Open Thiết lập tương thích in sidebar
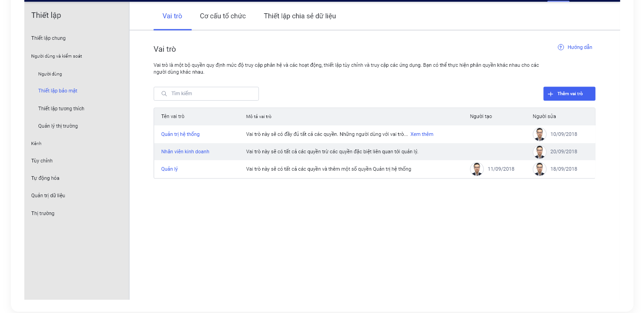 tap(61, 108)
